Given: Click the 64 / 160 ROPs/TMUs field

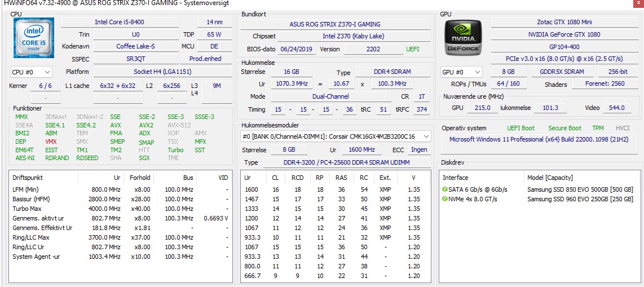Looking at the screenshot, I should pyautogui.click(x=508, y=84).
